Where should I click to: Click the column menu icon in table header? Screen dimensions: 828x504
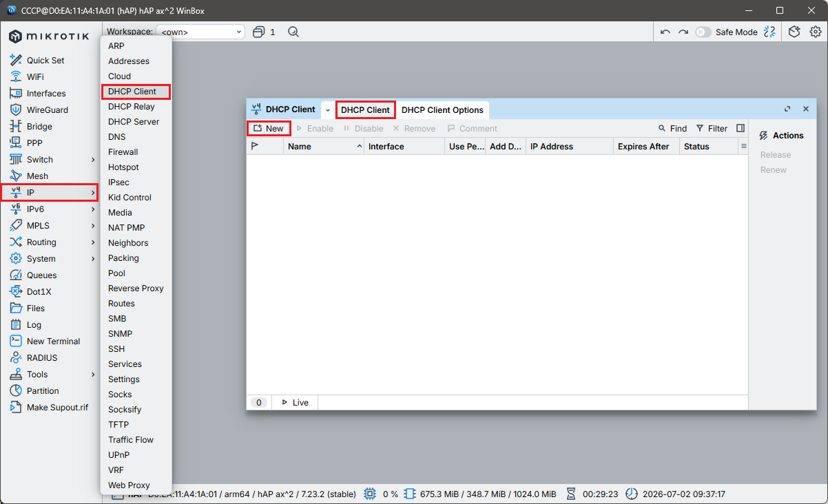click(743, 146)
